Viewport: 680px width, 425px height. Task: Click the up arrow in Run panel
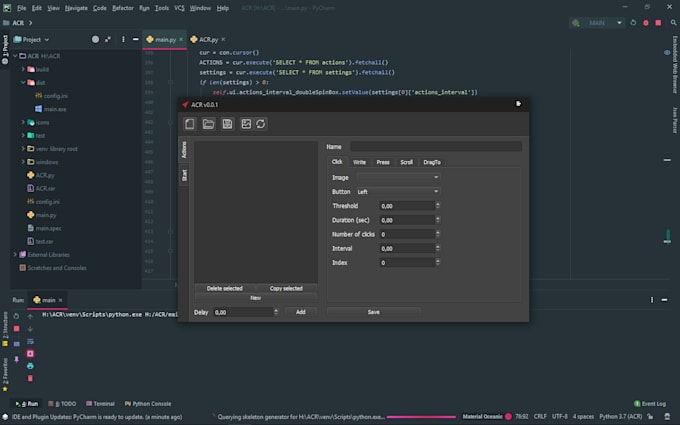coord(30,316)
